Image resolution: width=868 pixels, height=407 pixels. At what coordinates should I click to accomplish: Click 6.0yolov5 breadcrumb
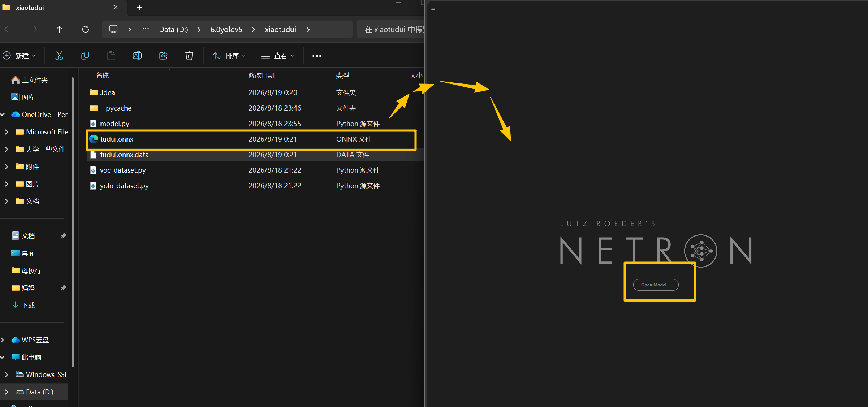point(226,30)
